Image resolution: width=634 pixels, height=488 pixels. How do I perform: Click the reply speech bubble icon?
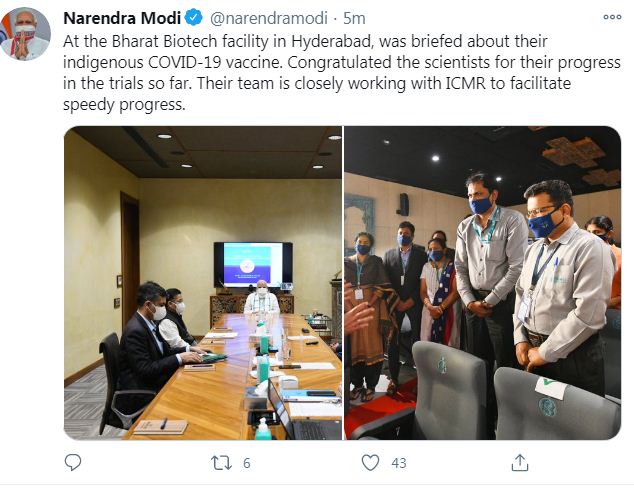click(73, 463)
